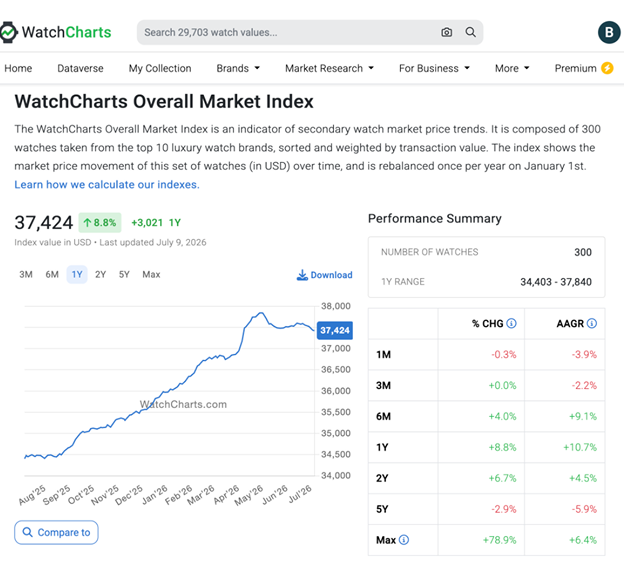This screenshot has height=572, width=624.
Task: Expand the More dropdown
Action: pos(512,68)
